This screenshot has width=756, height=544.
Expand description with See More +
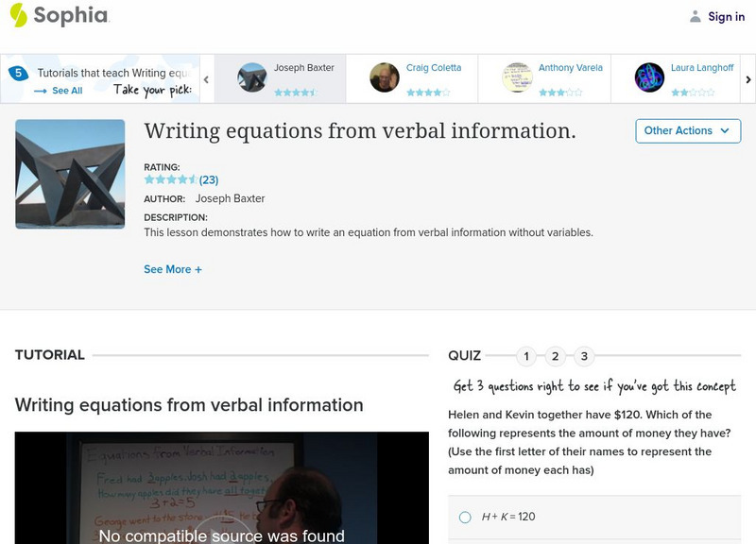point(173,269)
